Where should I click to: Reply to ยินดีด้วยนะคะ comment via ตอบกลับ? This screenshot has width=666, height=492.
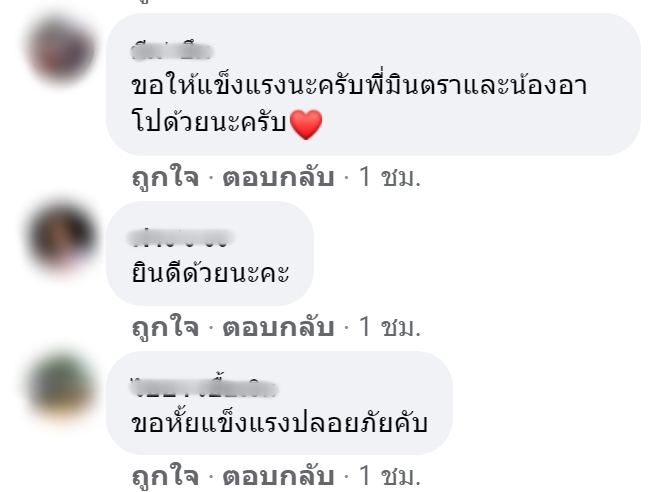click(278, 327)
